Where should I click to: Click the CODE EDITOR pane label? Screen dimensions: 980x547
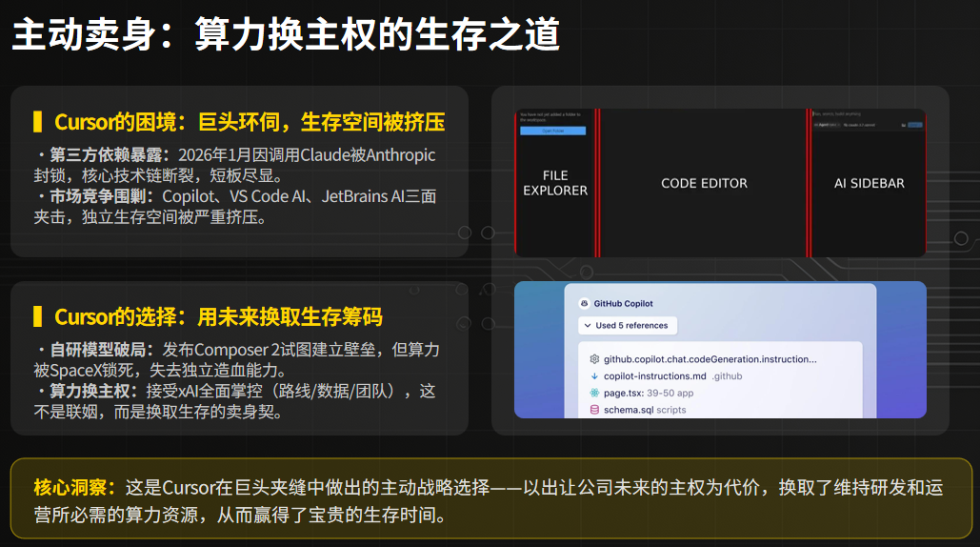[x=704, y=183]
